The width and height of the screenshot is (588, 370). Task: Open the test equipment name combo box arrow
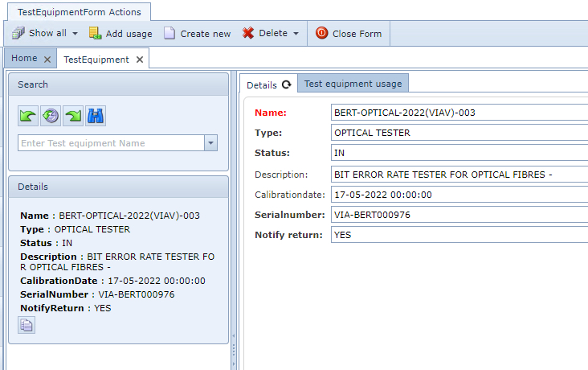[210, 143]
